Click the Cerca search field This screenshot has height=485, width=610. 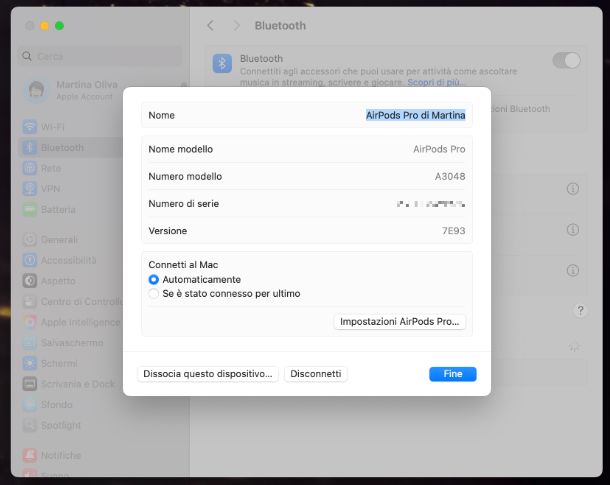click(x=100, y=56)
